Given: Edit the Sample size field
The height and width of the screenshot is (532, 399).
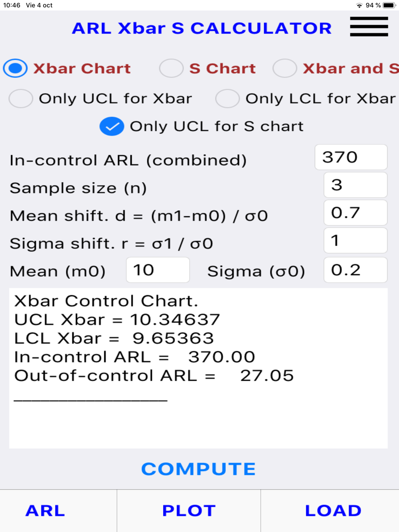Looking at the screenshot, I should (x=355, y=185).
